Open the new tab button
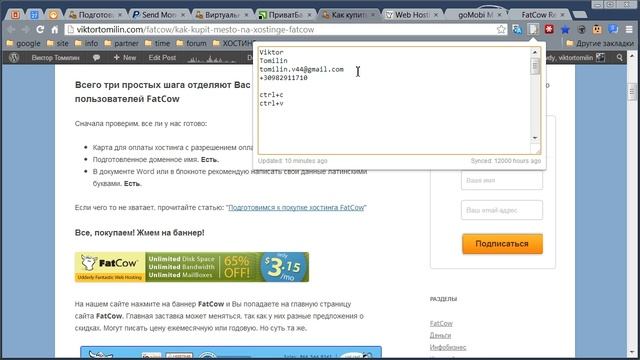 [x=580, y=15]
